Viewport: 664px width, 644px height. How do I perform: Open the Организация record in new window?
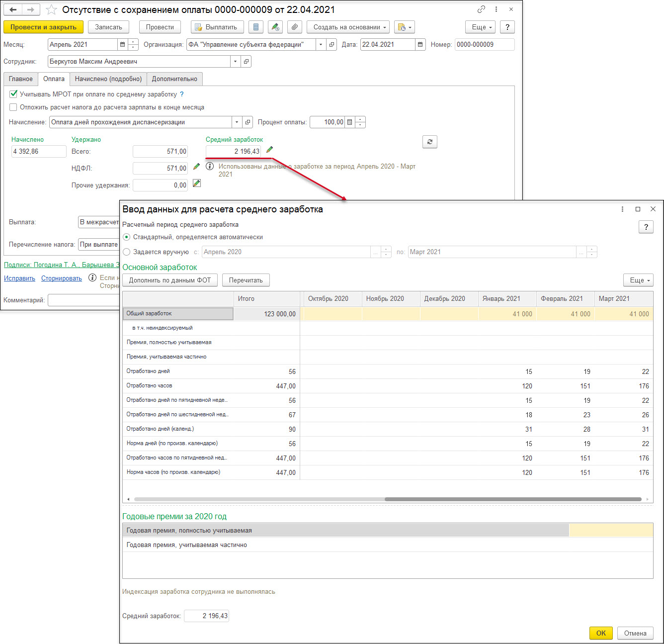pyautogui.click(x=332, y=44)
